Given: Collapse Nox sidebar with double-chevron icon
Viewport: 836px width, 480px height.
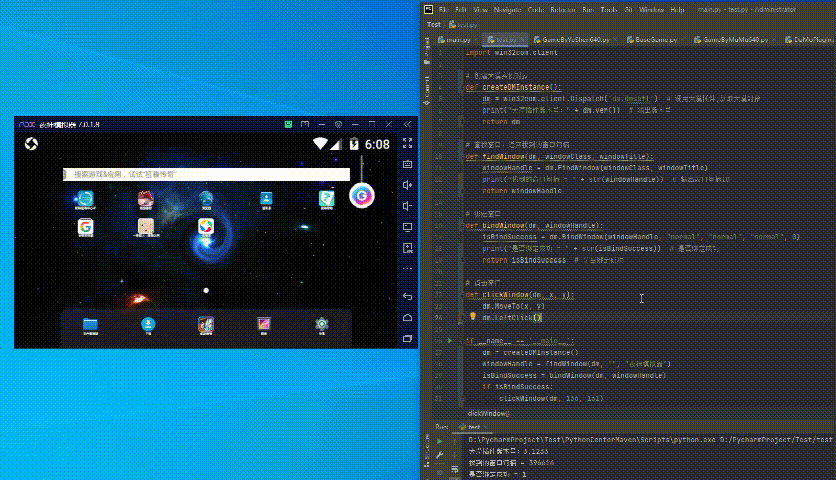Looking at the screenshot, I should [x=407, y=124].
